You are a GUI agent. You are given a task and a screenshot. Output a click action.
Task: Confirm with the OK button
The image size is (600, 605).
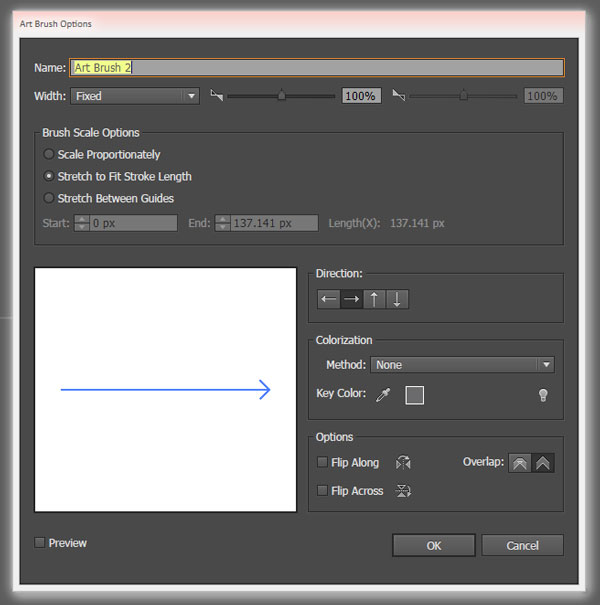point(434,545)
